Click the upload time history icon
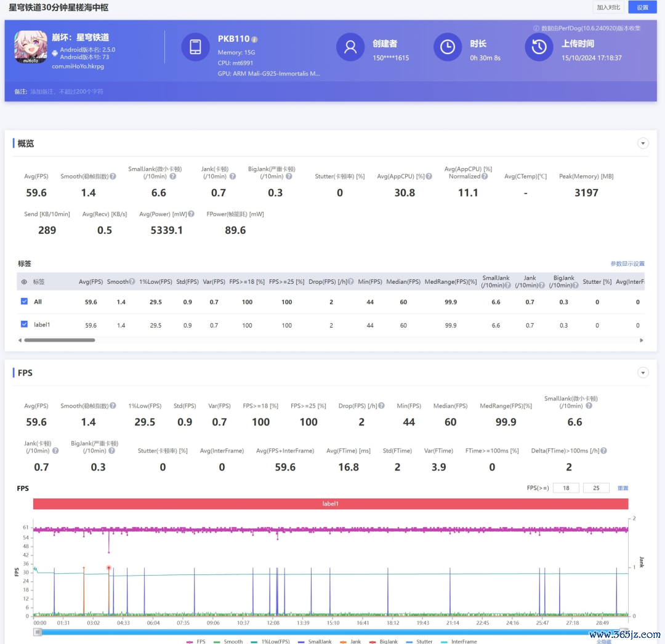Screen dimensions: 665x644 tap(539, 47)
